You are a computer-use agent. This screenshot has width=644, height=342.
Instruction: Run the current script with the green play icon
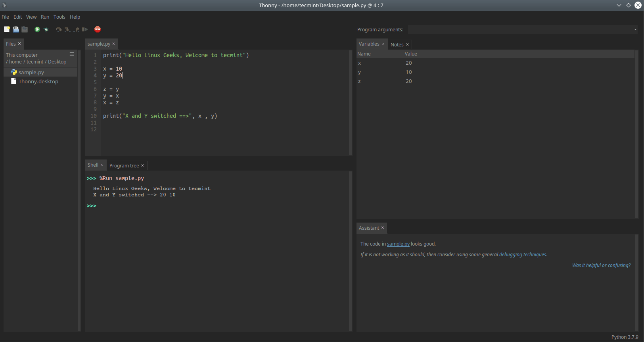[x=37, y=29]
